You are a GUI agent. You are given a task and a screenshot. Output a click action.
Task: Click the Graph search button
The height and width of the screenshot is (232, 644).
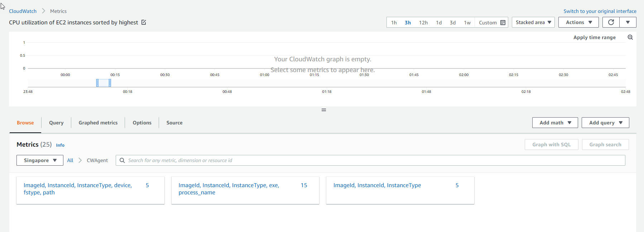coord(605,145)
